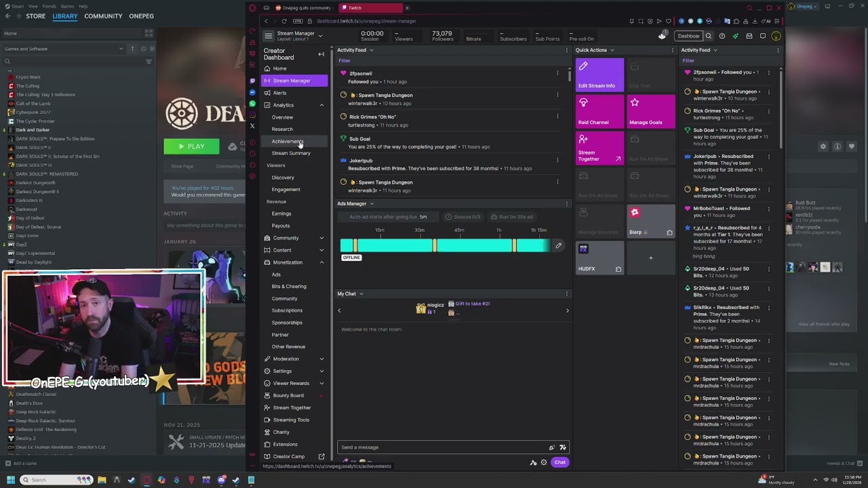
Task: Click the browser address bar URL
Action: pyautogui.click(x=366, y=21)
